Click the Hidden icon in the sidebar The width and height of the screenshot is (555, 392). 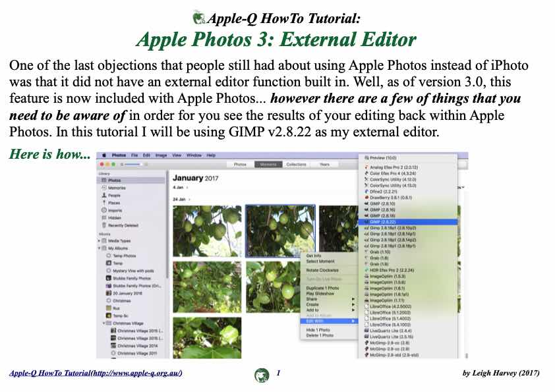[x=104, y=217]
